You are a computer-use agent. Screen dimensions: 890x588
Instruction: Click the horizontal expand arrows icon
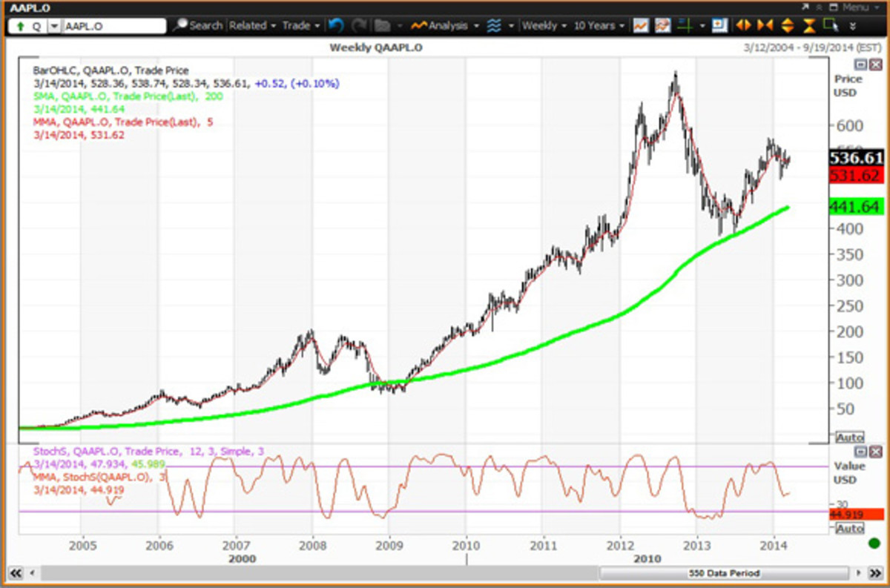pos(743,25)
